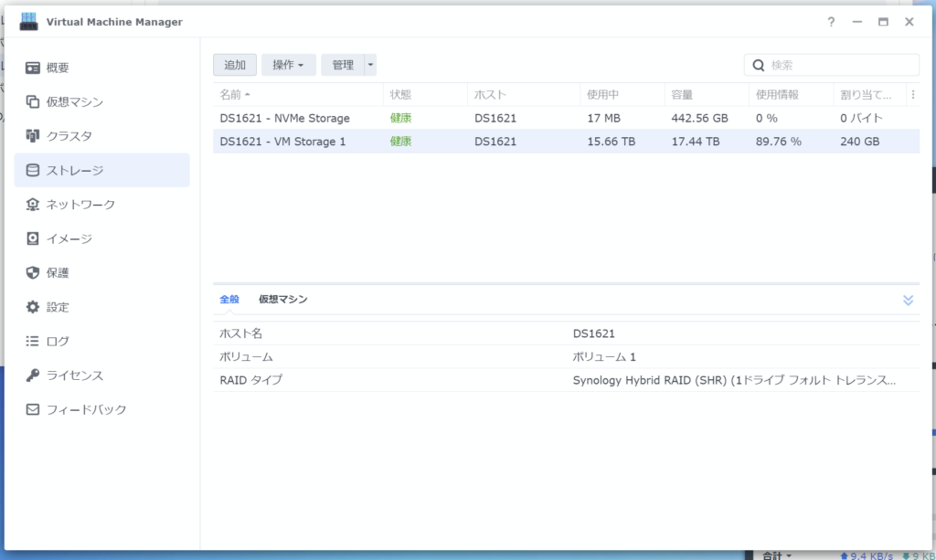This screenshot has height=560, width=936.
Task: Select the DS1621 - VM Storage 1 row
Action: [x=566, y=142]
